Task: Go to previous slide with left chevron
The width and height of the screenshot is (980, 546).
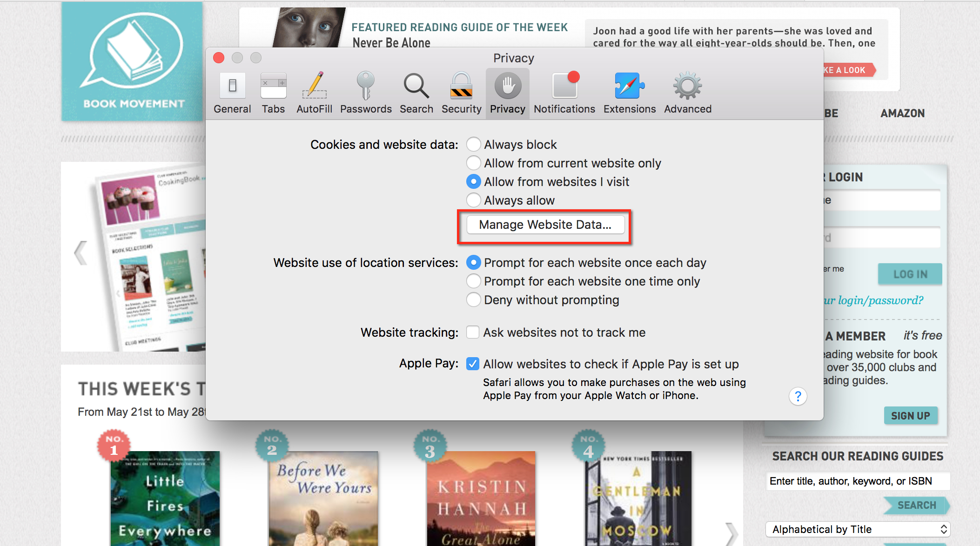Action: pyautogui.click(x=81, y=253)
